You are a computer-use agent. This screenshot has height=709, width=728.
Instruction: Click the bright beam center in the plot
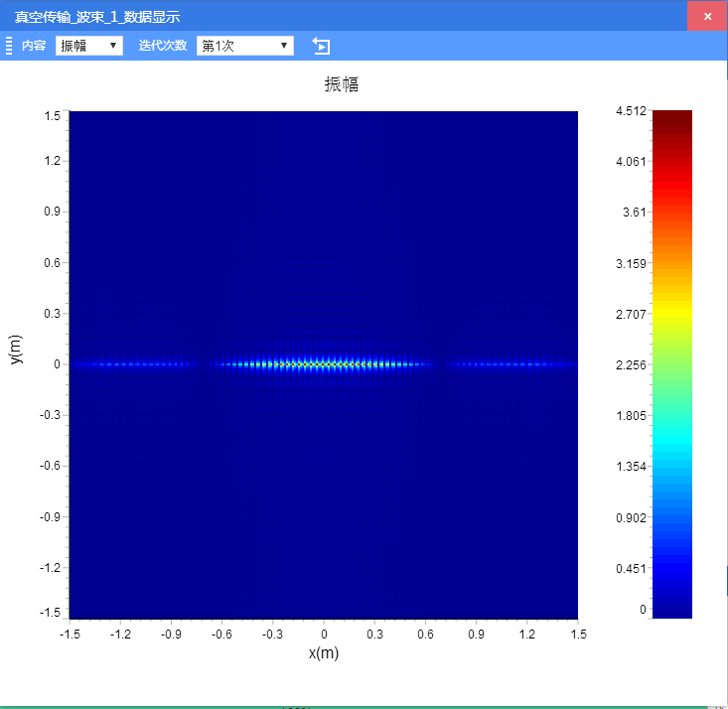tap(324, 364)
